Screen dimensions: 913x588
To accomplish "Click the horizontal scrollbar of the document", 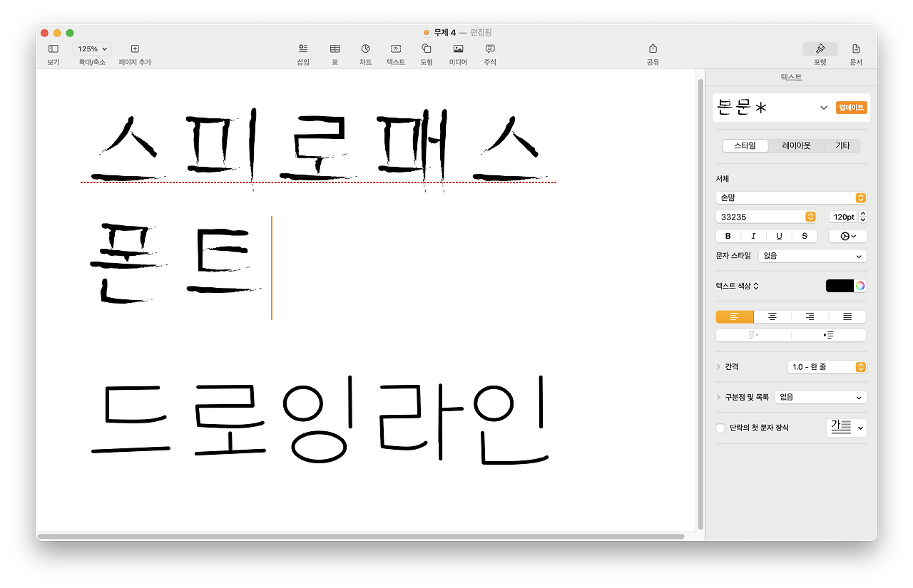I will [361, 536].
